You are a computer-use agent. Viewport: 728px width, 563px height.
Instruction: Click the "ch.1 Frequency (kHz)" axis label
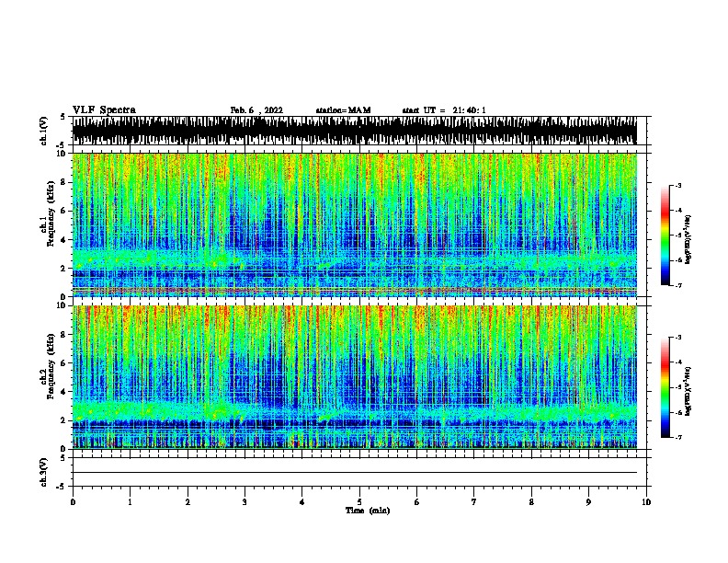coord(47,213)
